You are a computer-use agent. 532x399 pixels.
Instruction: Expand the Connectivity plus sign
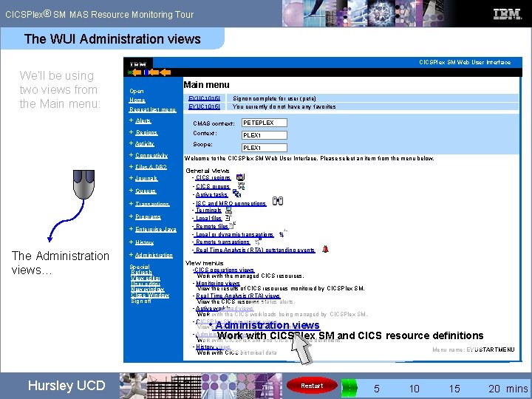coord(131,155)
